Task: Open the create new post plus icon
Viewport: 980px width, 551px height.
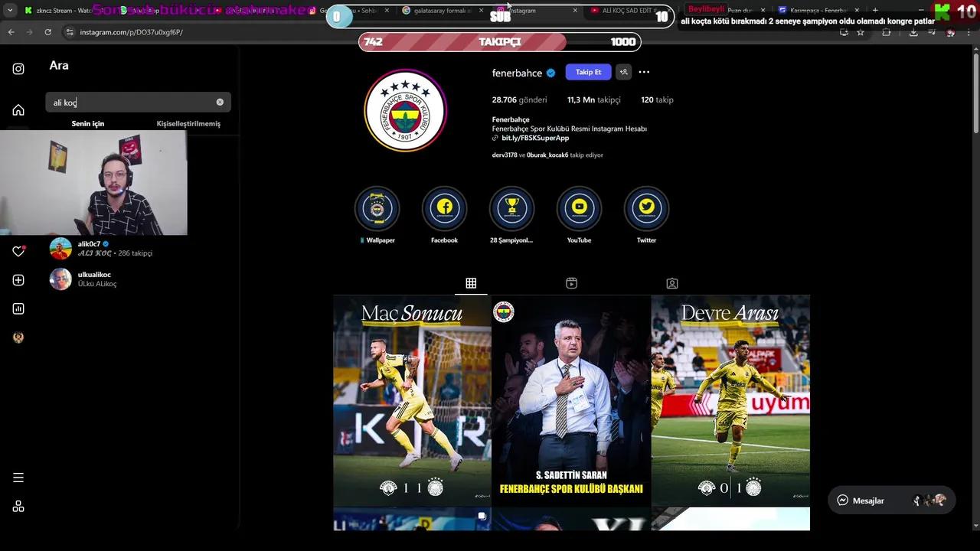Action: click(18, 280)
